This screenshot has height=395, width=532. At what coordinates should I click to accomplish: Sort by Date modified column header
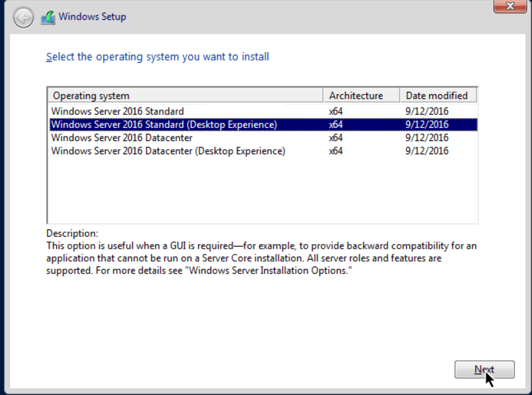click(438, 96)
